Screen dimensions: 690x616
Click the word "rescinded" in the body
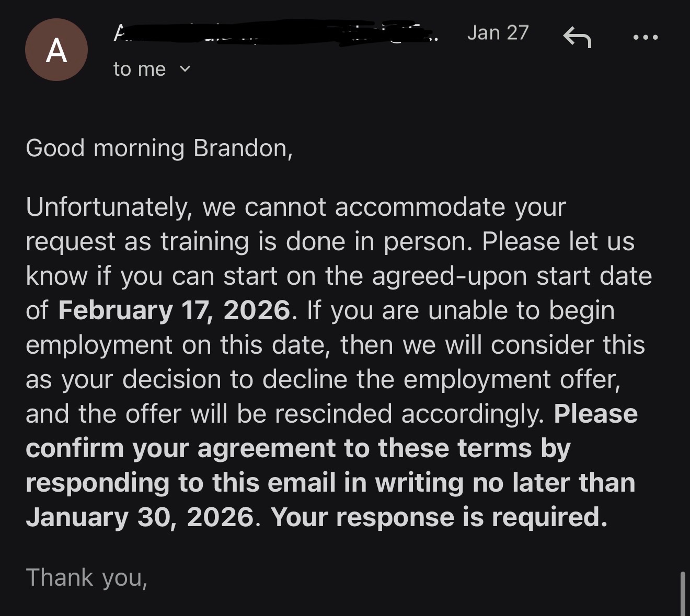coord(333,414)
